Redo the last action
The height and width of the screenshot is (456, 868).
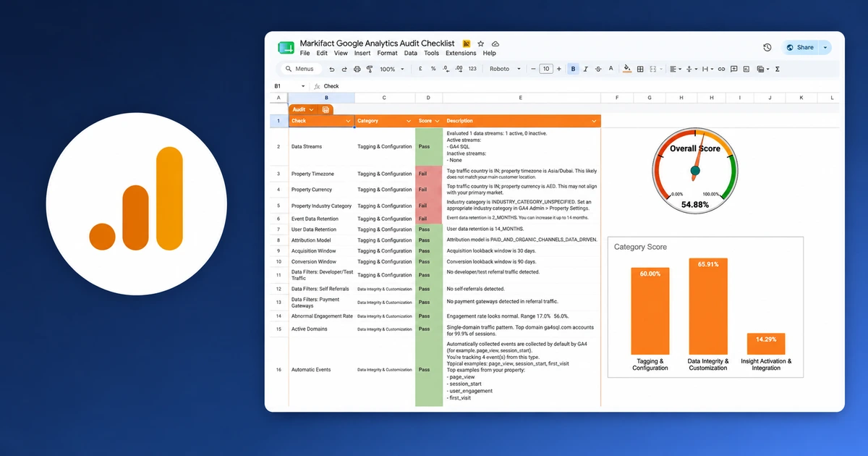point(344,69)
